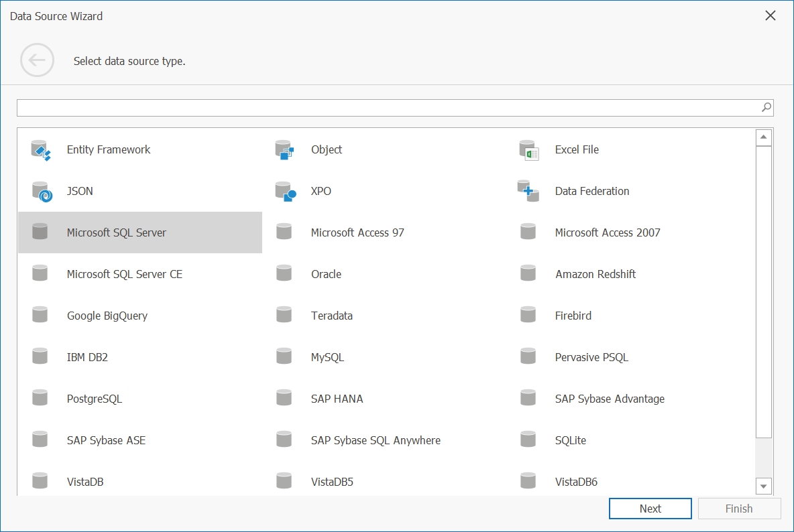Select the Microsoft SQL Server CE label
Screen dimensions: 794x532
[125, 274]
